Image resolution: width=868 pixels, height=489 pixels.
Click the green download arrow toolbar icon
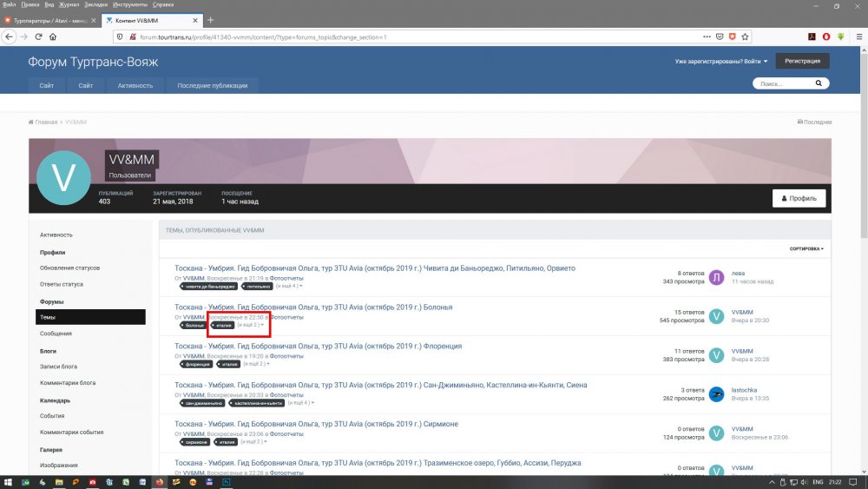click(x=841, y=36)
